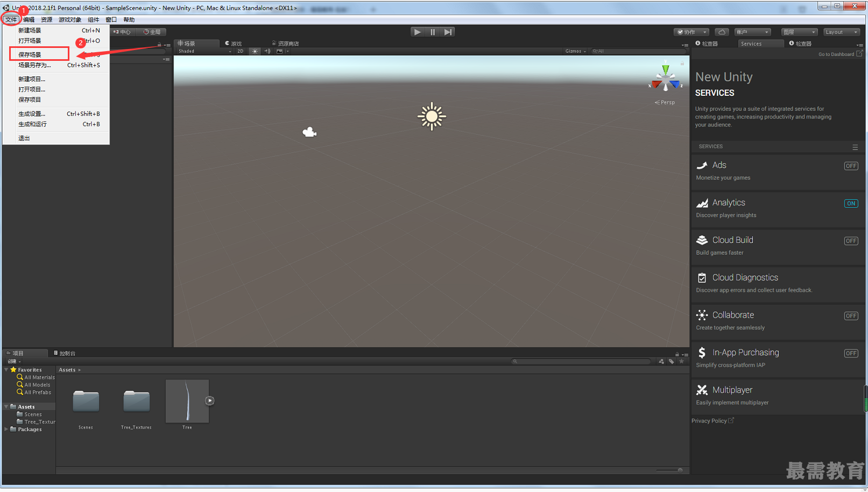This screenshot has width=868, height=492.
Task: Click the Collaborate icon
Action: click(702, 315)
